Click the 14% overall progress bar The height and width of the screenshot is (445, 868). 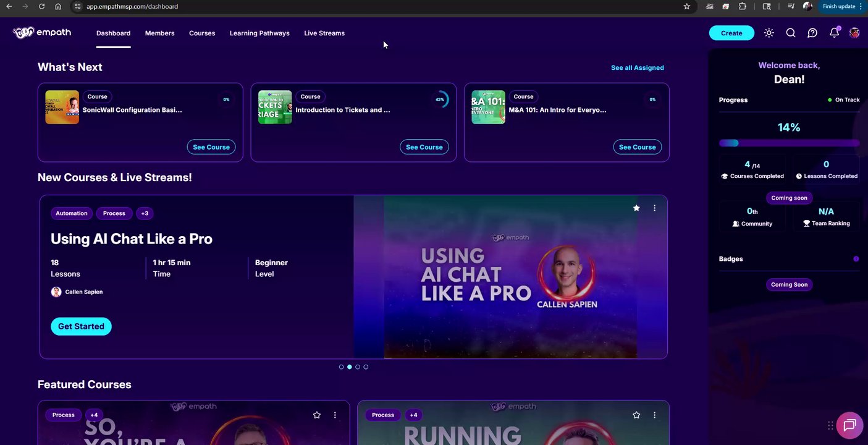pyautogui.click(x=789, y=143)
